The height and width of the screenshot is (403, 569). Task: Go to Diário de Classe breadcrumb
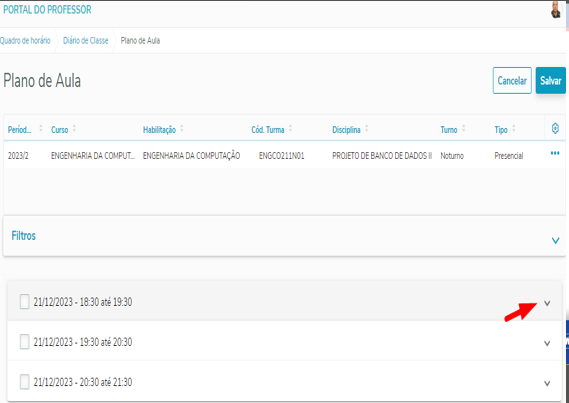click(x=86, y=41)
